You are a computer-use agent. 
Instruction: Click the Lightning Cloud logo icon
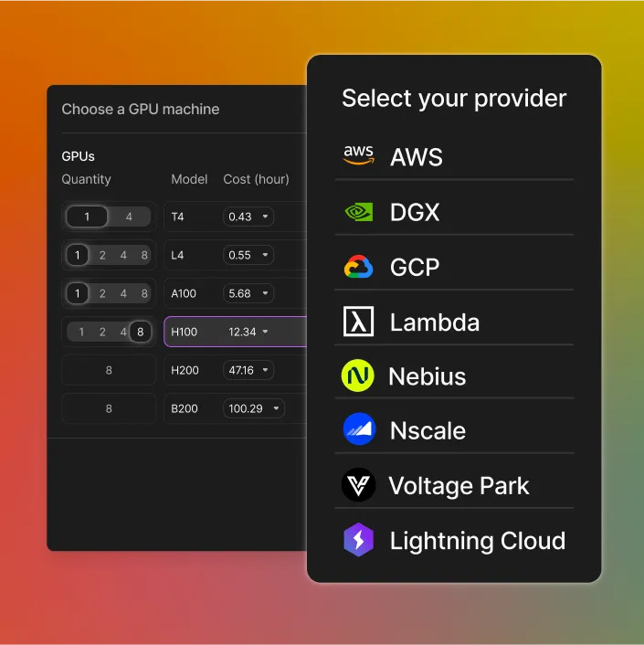pyautogui.click(x=359, y=540)
